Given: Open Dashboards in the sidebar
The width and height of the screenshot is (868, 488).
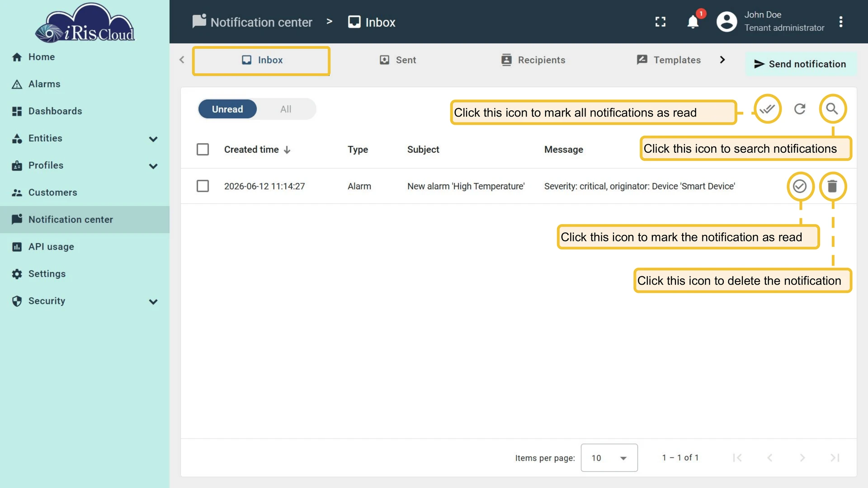Looking at the screenshot, I should [x=85, y=111].
